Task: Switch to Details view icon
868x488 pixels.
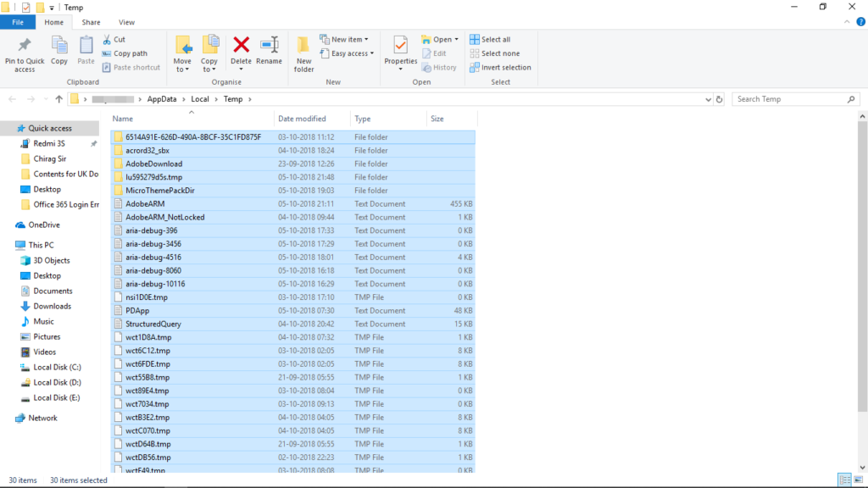Action: (x=845, y=480)
